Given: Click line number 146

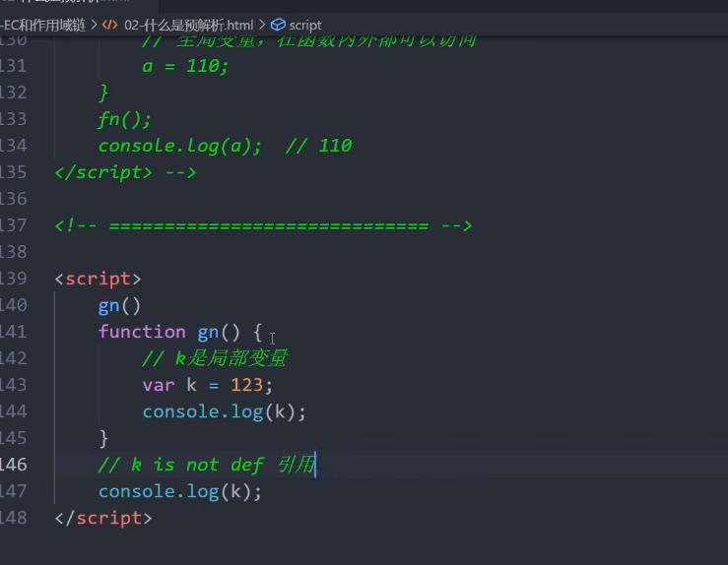Looking at the screenshot, I should (13, 465).
